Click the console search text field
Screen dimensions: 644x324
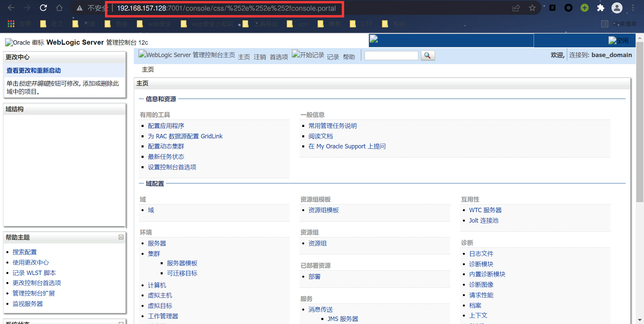coord(391,55)
